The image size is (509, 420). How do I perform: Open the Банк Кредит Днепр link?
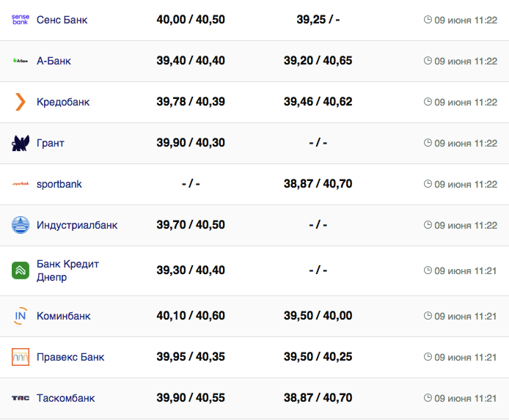(67, 270)
